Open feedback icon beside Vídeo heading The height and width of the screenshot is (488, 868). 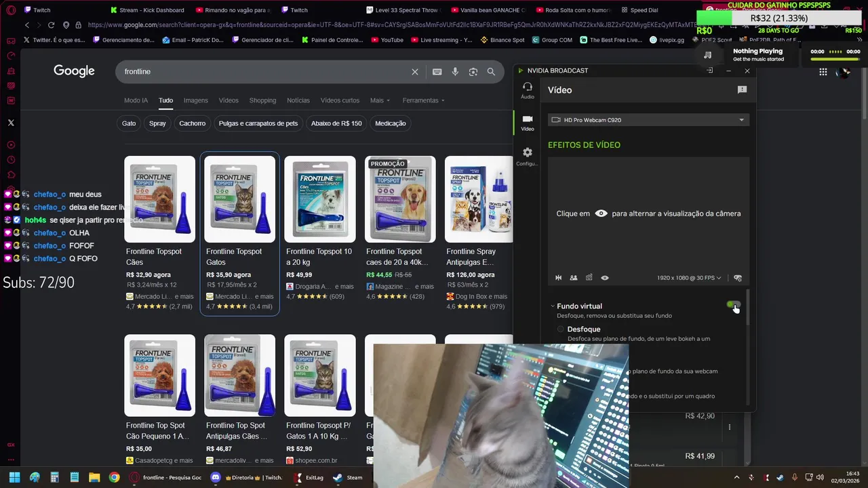(742, 89)
